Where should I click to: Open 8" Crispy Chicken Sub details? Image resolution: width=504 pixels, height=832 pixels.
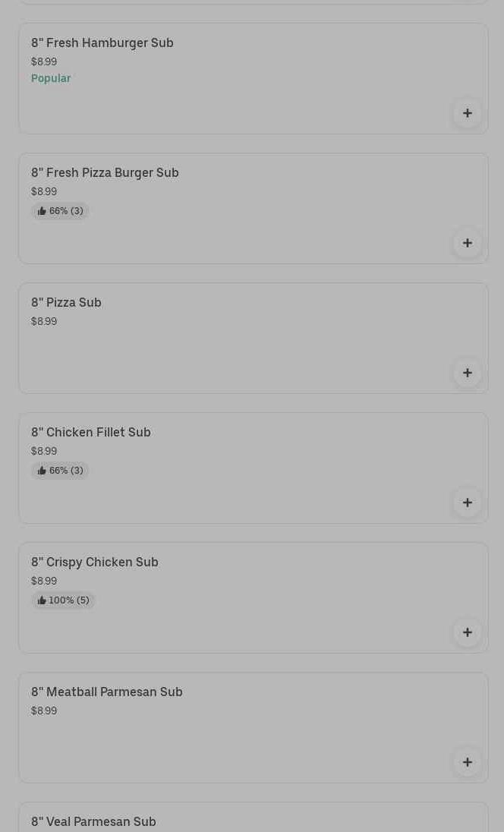click(95, 563)
